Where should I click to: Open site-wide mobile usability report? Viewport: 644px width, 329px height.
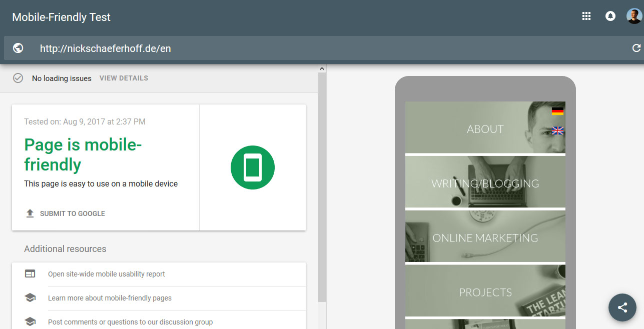pyautogui.click(x=107, y=274)
